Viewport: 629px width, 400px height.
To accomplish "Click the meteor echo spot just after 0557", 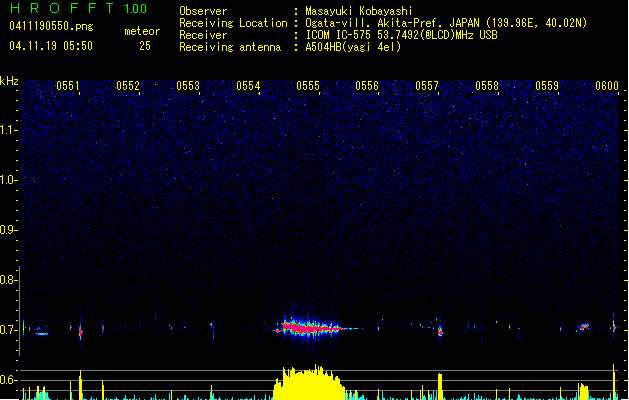I will (x=440, y=331).
